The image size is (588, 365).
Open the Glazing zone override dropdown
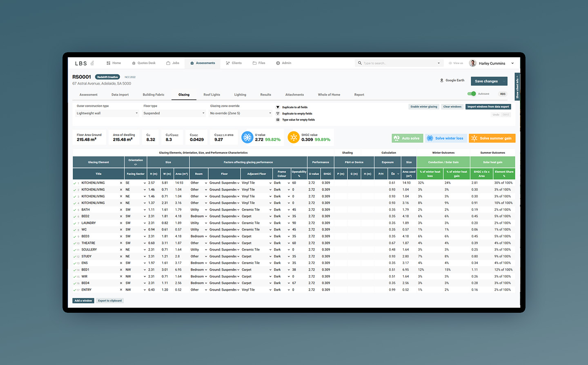click(x=241, y=113)
